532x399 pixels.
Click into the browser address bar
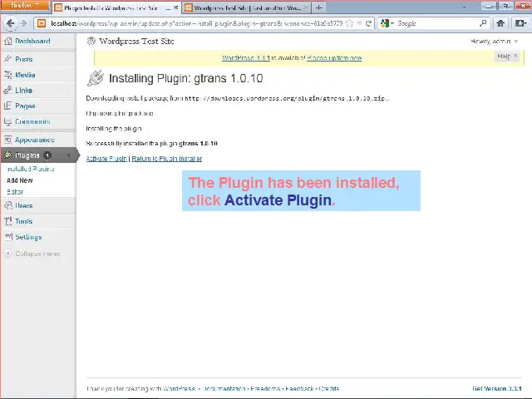point(196,23)
